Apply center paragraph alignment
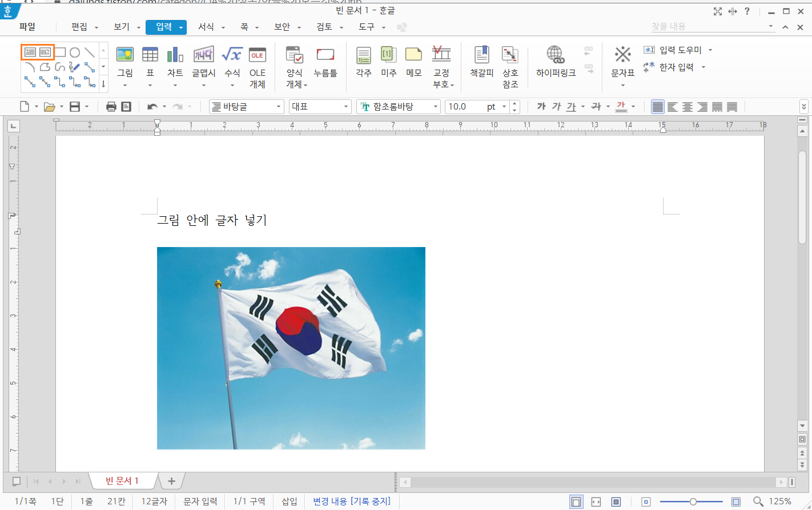Screen dimensions: 812x510 688,107
